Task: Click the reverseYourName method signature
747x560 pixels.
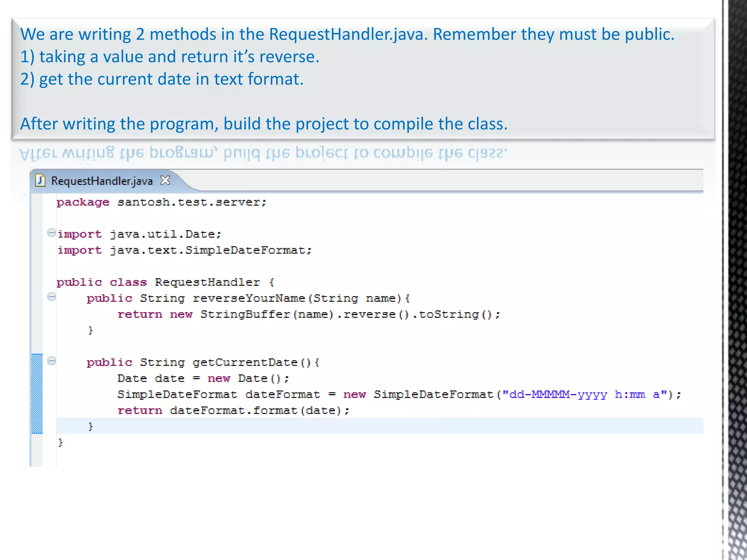Action: pos(248,298)
